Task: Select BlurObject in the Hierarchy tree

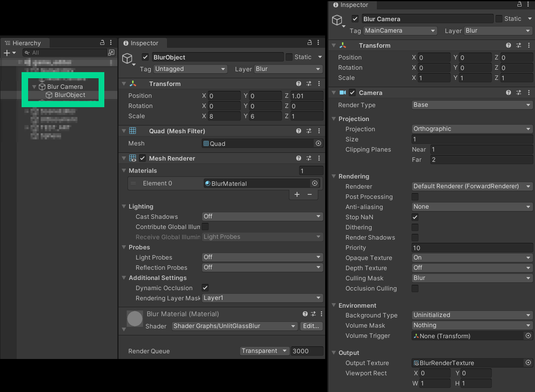Action: tap(70, 95)
